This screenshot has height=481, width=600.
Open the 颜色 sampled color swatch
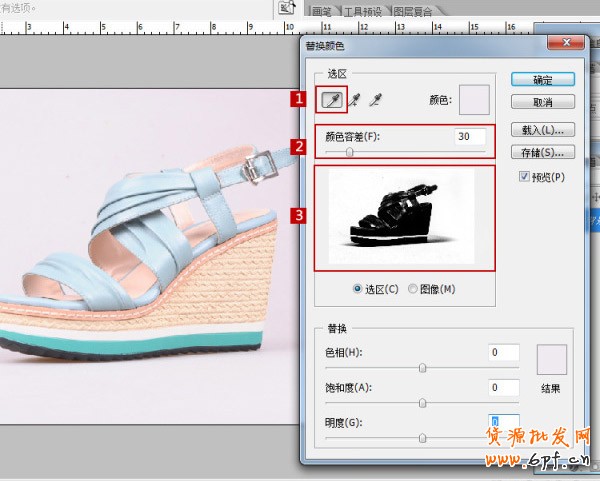(x=473, y=100)
